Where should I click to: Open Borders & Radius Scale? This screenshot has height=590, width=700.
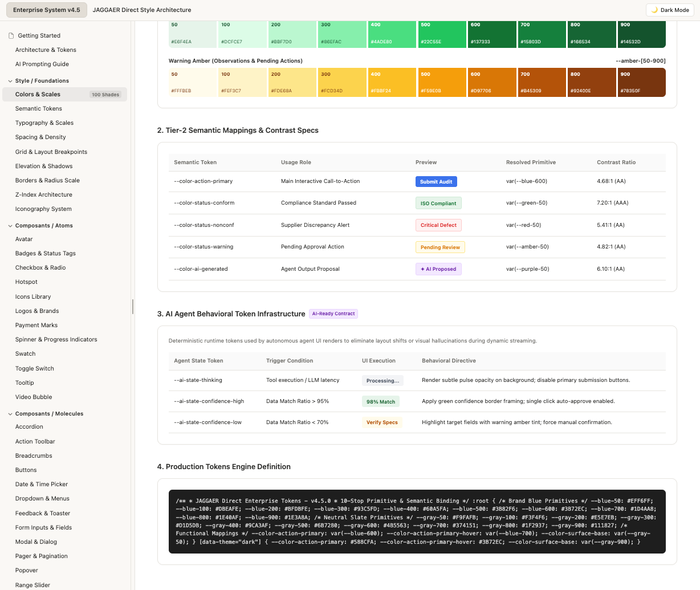pos(47,180)
